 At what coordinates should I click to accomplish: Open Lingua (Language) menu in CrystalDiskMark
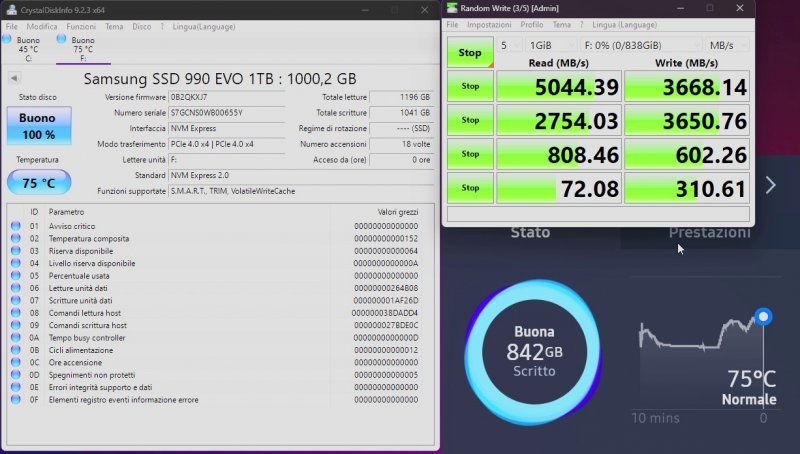pos(624,24)
